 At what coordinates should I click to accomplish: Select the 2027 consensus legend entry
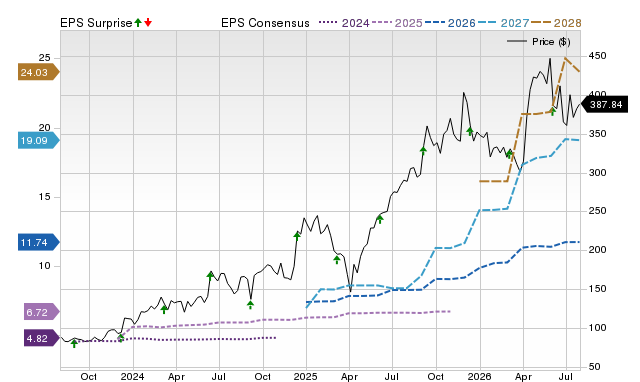click(503, 23)
